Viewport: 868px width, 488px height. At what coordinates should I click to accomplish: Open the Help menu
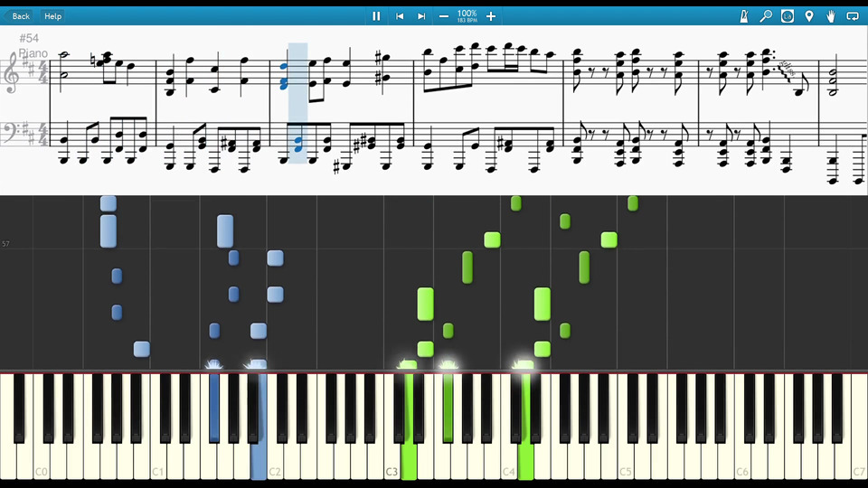pyautogui.click(x=52, y=16)
